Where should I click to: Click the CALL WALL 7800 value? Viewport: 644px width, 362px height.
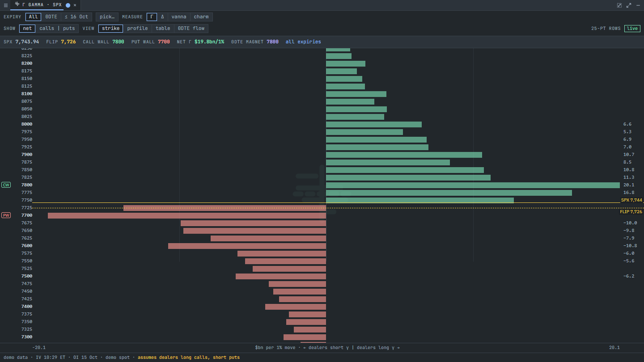pos(118,42)
